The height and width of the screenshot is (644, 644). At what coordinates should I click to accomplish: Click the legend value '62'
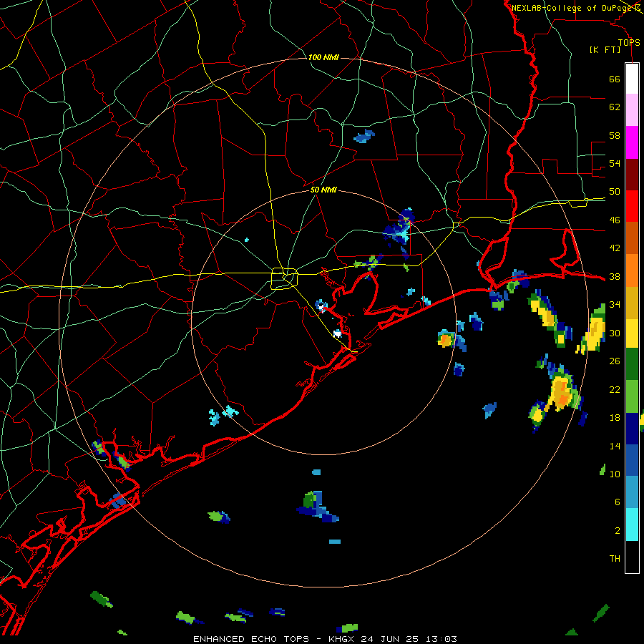coord(615,107)
